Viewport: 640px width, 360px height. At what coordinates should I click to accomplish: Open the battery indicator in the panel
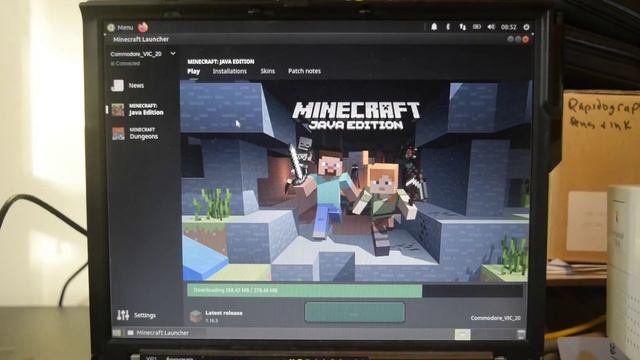(476, 27)
